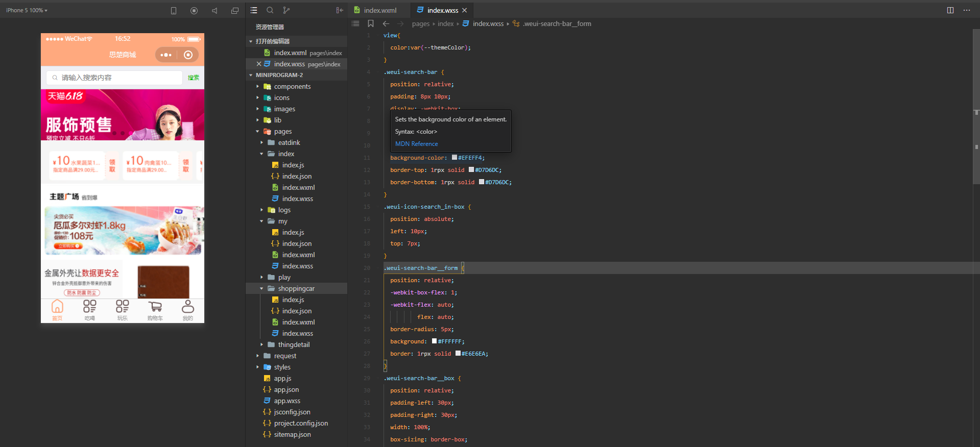Toggle the simulator mute speaker icon
980x447 pixels.
coord(214,11)
